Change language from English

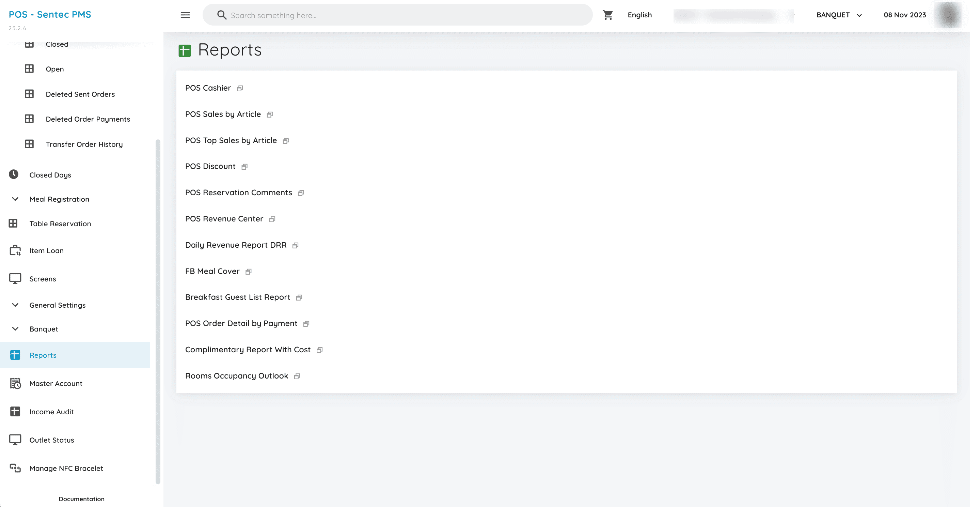tap(639, 15)
